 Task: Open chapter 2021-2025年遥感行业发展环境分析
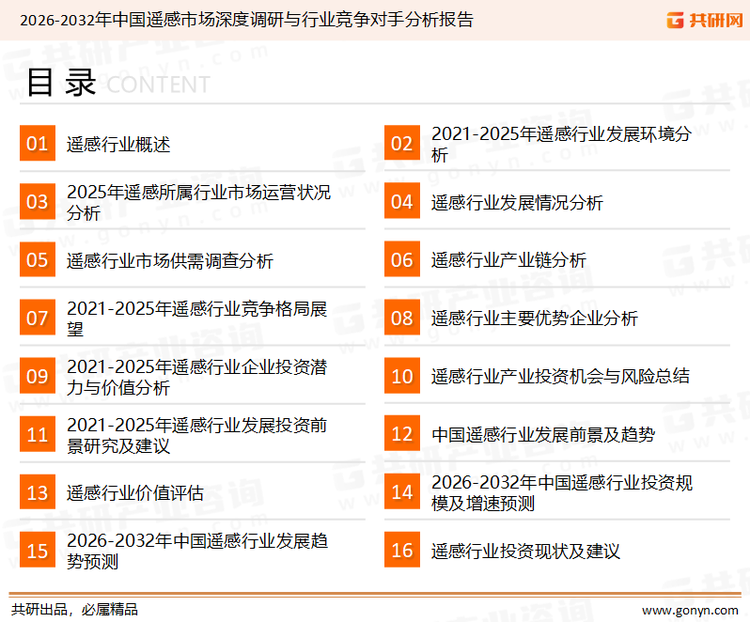[561, 144]
